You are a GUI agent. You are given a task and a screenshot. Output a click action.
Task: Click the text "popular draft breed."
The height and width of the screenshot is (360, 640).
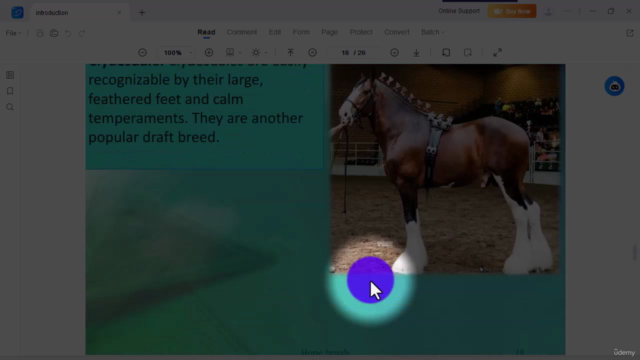(154, 138)
